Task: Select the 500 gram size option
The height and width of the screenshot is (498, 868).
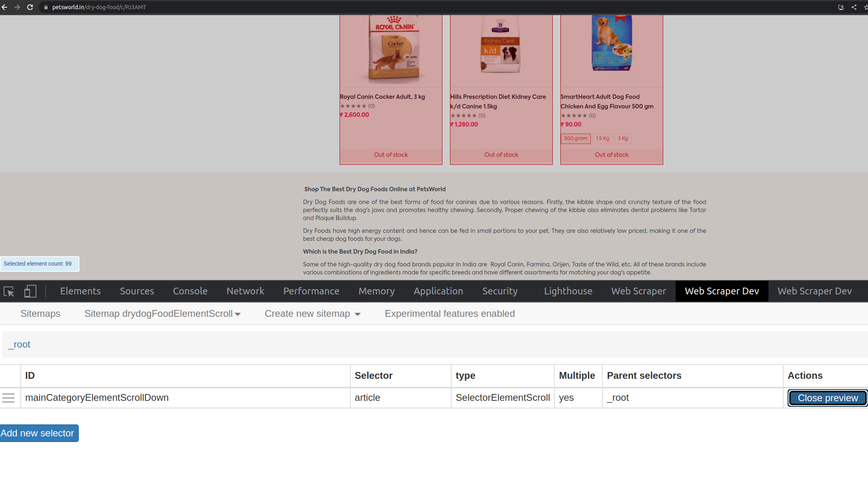Action: point(575,138)
